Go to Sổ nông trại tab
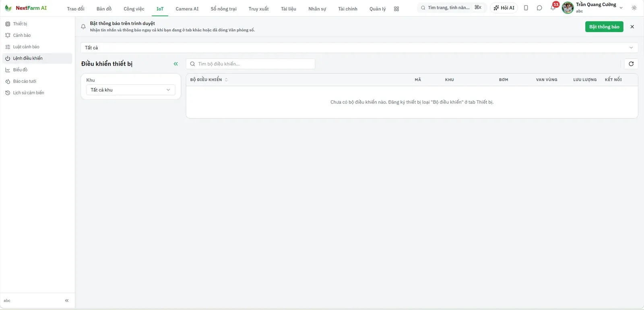This screenshot has height=310, width=644. pyautogui.click(x=224, y=9)
